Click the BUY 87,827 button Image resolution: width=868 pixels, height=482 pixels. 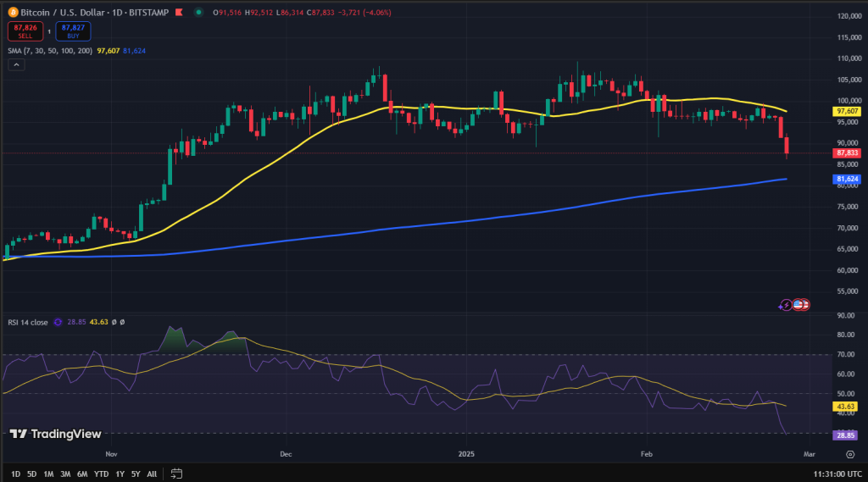pos(73,31)
